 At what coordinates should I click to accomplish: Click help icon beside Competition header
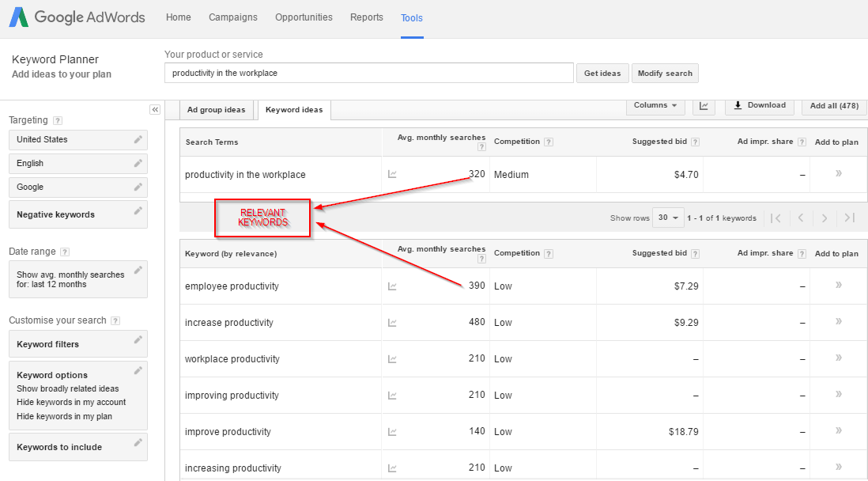tap(549, 142)
